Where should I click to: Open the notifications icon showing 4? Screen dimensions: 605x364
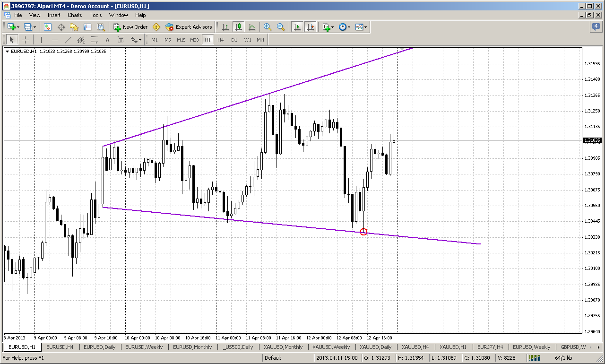pyautogui.click(x=596, y=27)
